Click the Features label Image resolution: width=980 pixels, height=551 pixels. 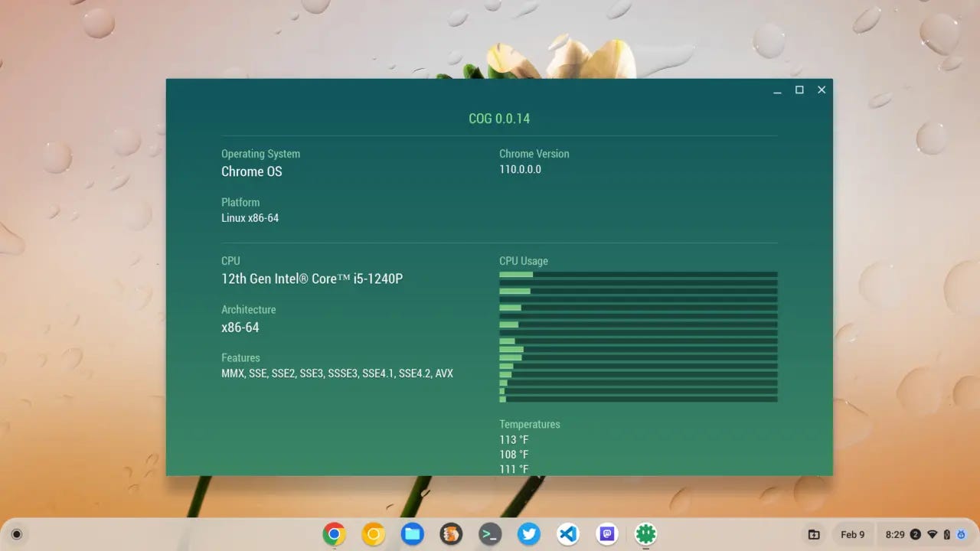(240, 357)
